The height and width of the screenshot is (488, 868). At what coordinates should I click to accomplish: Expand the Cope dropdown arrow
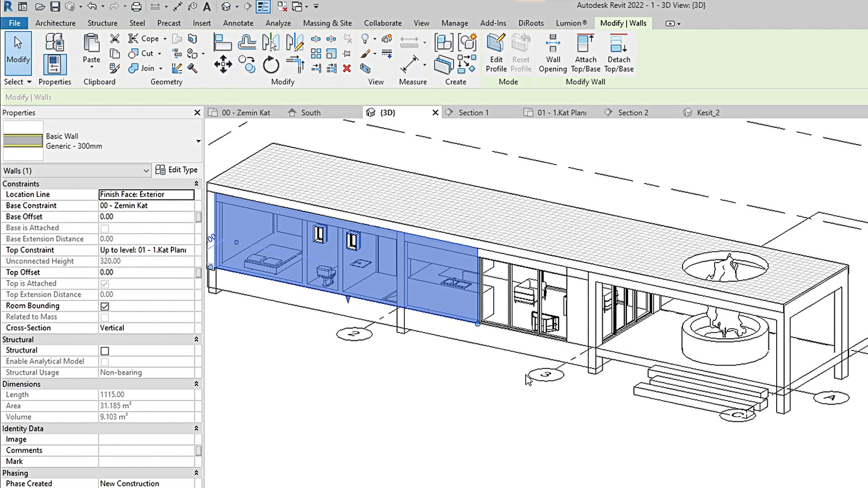(165, 39)
